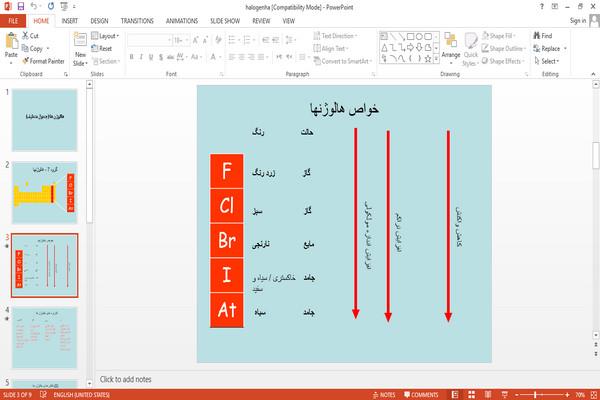The height and width of the screenshot is (400, 600).
Task: Toggle Strikethrough formatting
Action: point(170,57)
